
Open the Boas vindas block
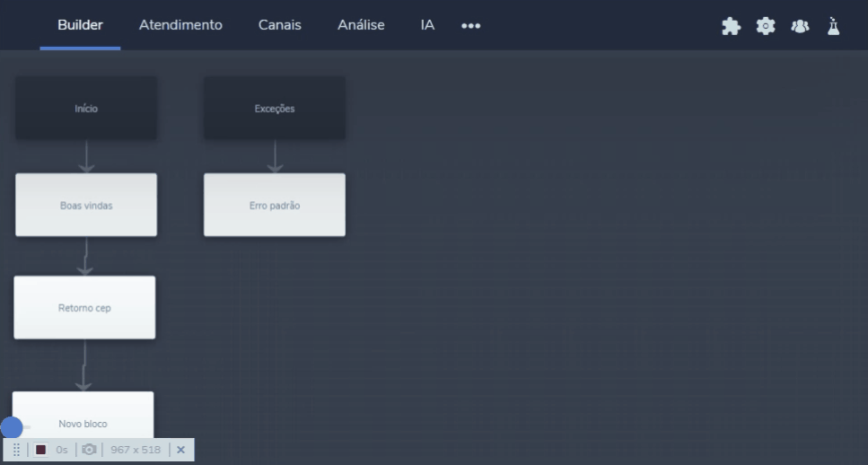pyautogui.click(x=86, y=206)
